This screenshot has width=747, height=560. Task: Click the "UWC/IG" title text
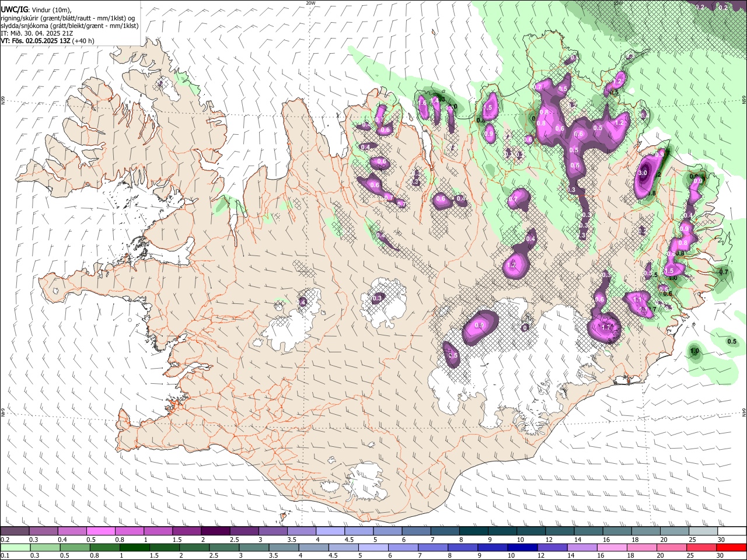14,10
